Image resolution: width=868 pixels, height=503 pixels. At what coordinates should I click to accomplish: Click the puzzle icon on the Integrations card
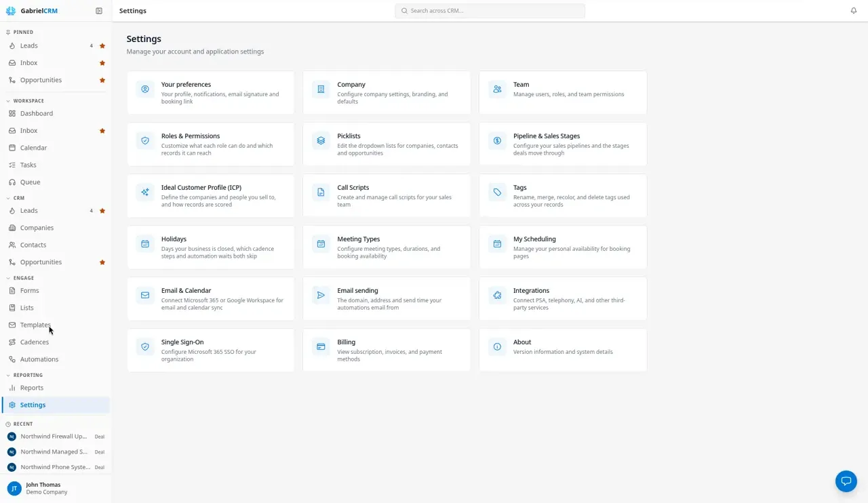(497, 295)
